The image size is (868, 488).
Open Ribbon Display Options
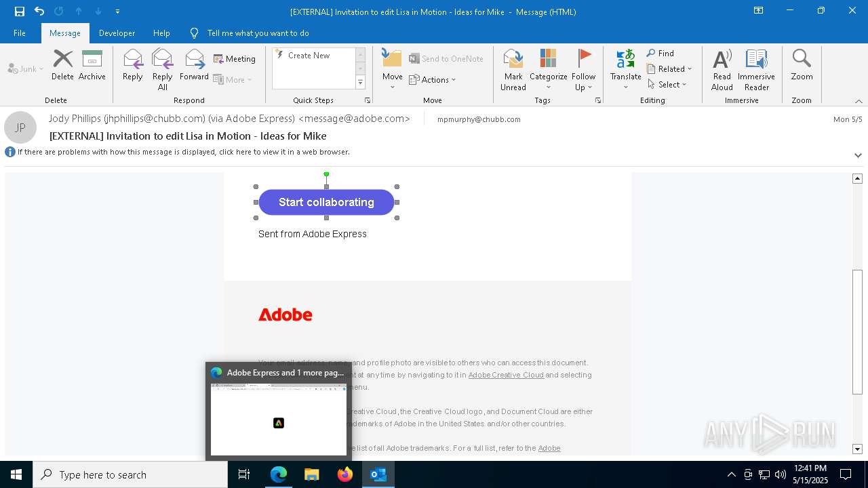tap(759, 11)
